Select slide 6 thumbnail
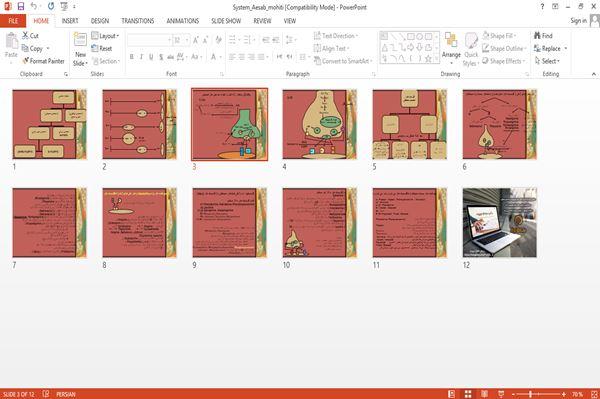 499,124
